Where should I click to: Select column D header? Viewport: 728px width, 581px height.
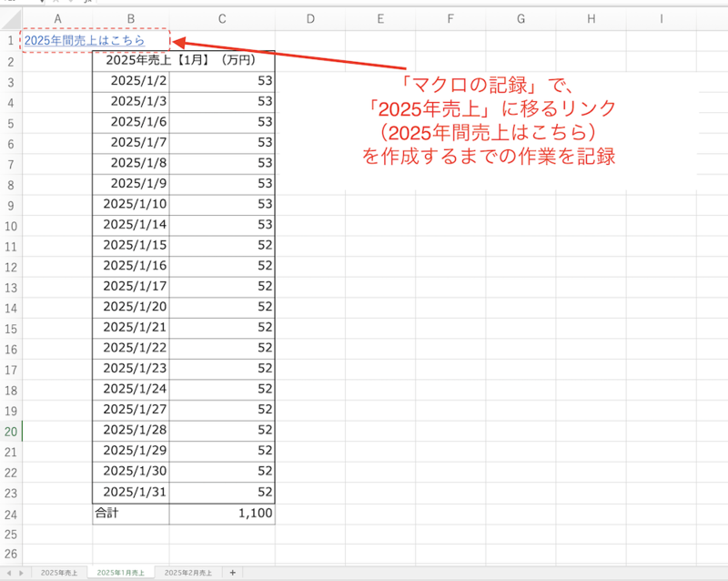pos(310,19)
